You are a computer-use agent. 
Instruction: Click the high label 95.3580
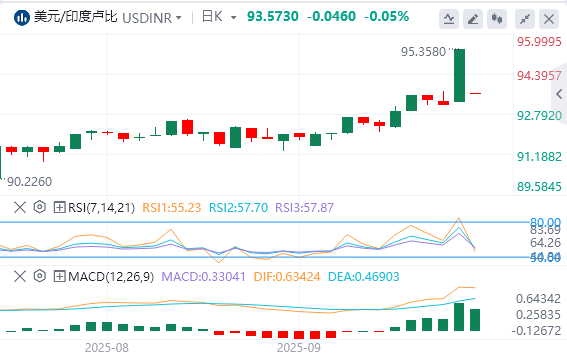click(423, 52)
